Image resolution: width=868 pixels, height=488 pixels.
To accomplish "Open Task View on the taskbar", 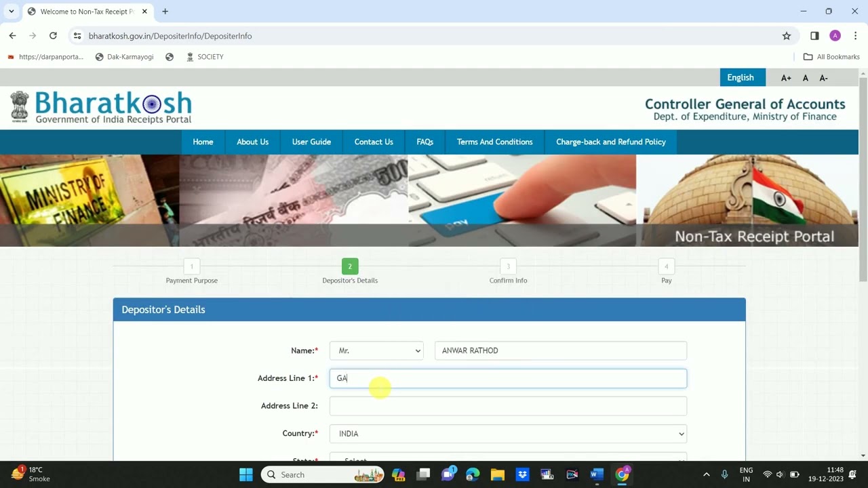I will click(423, 474).
